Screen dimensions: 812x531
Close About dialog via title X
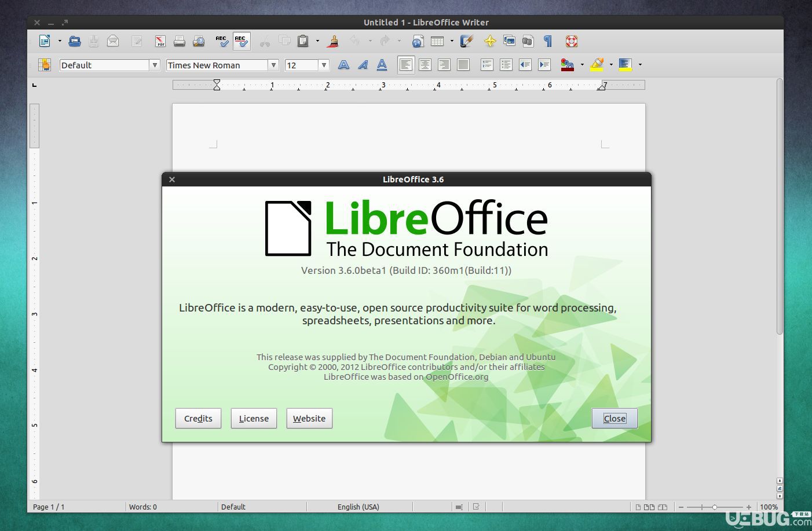point(172,180)
